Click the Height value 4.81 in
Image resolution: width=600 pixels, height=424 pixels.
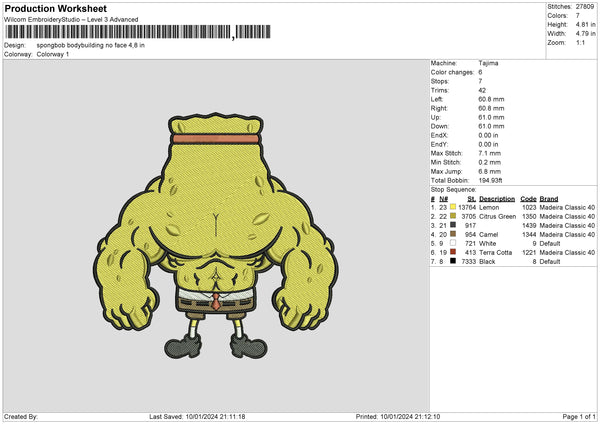[585, 24]
